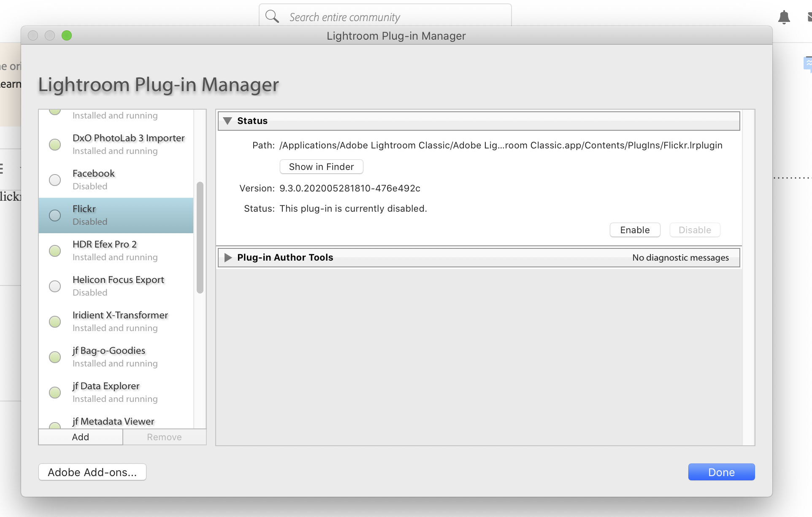The width and height of the screenshot is (812, 517).
Task: Click the notification bell in the menu bar
Action: click(784, 17)
